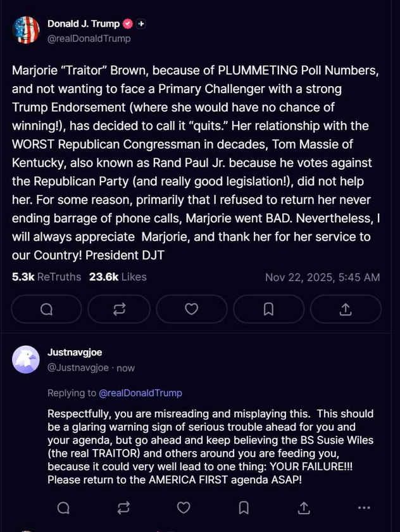Open Justnavgjoe's avatar

(26, 360)
